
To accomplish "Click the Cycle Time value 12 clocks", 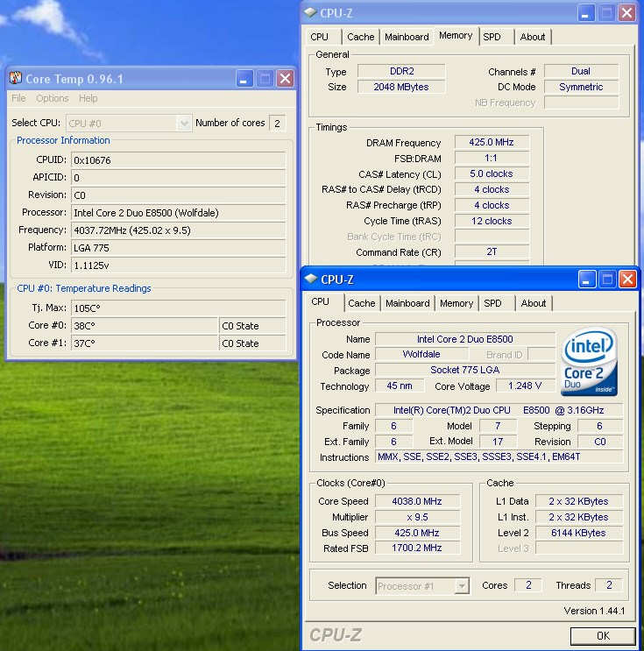I will [x=492, y=221].
